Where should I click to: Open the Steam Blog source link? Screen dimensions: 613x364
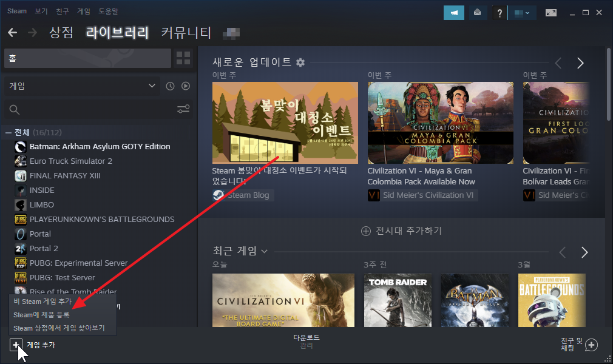pyautogui.click(x=243, y=195)
